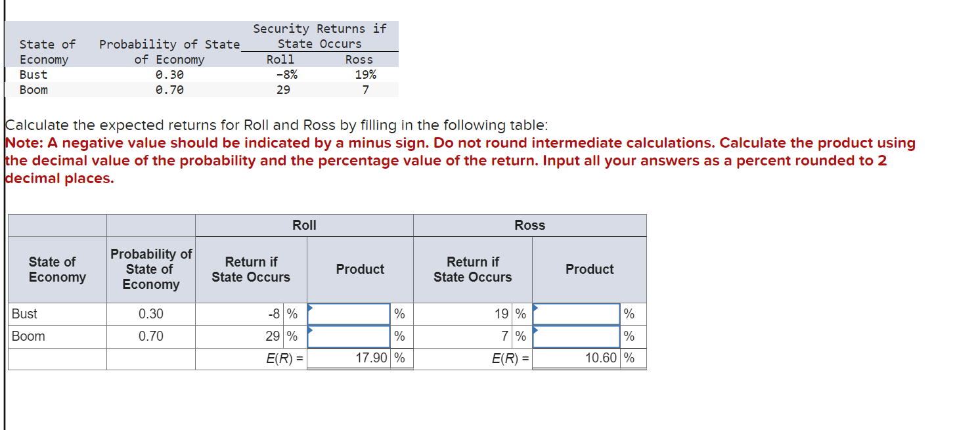The height and width of the screenshot is (430, 980).
Task: Click the empty Product field for Boom under Ross
Action: [x=576, y=336]
